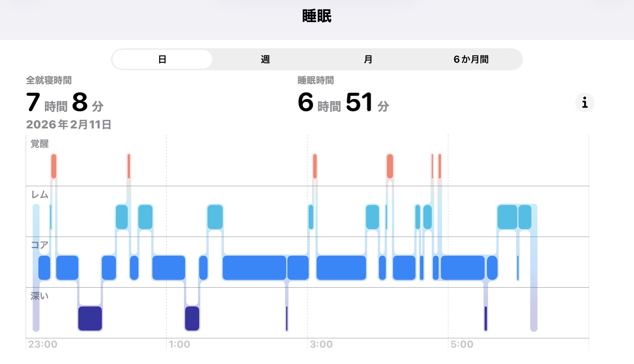The height and width of the screenshot is (364, 634).
Task: Switch to the 月 (month) view
Action: [x=368, y=60]
